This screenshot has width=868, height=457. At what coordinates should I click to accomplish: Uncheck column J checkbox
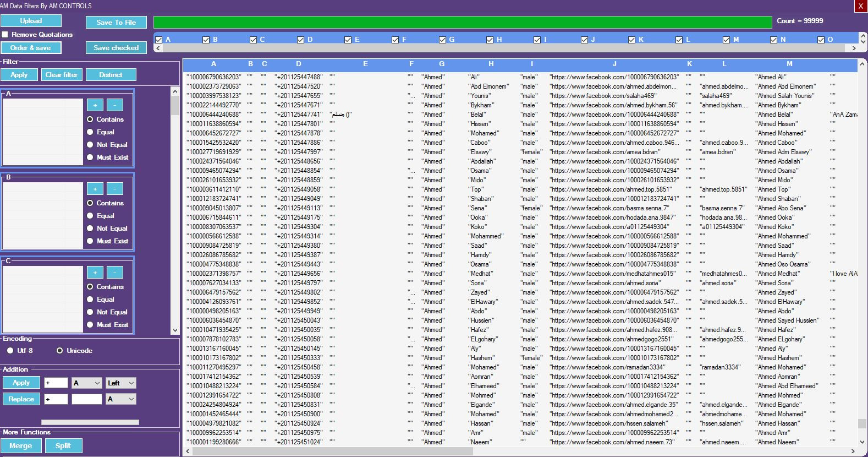click(585, 40)
